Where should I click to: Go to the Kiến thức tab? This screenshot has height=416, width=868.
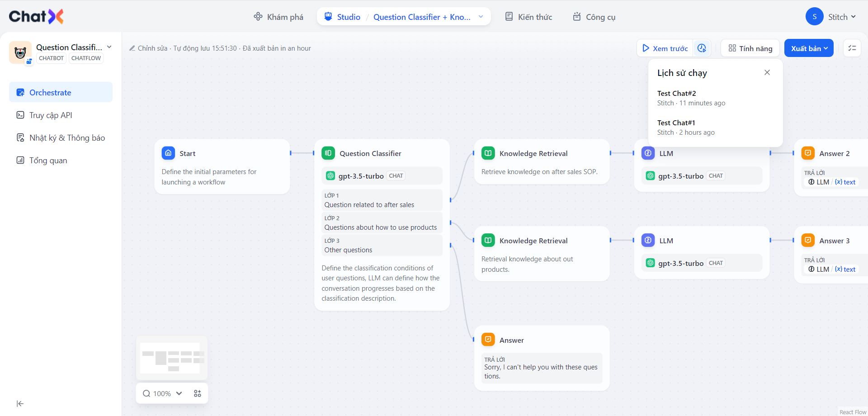[528, 17]
